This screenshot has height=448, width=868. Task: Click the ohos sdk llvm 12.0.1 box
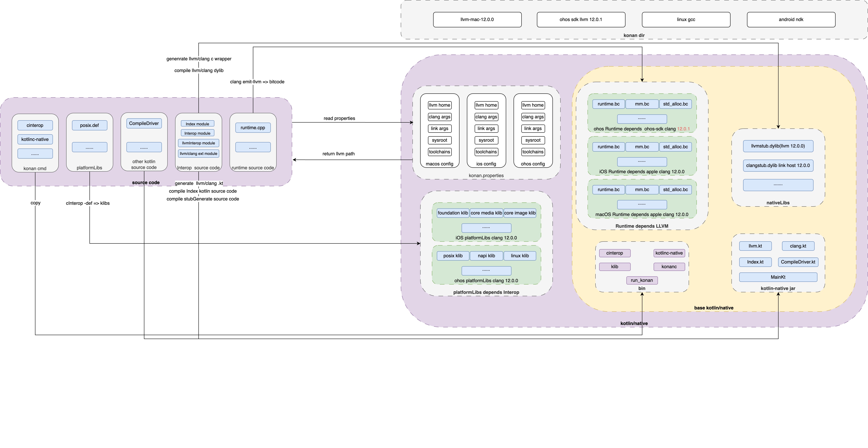tap(581, 19)
